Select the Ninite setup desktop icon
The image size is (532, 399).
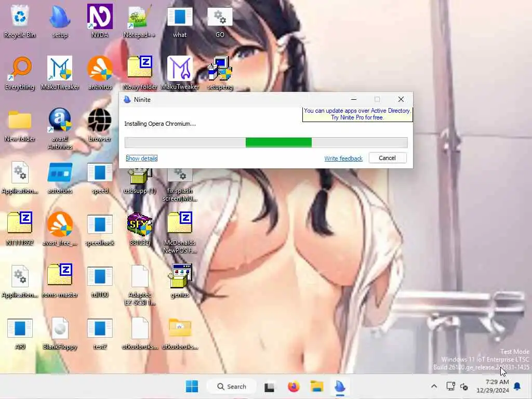[x=60, y=21]
